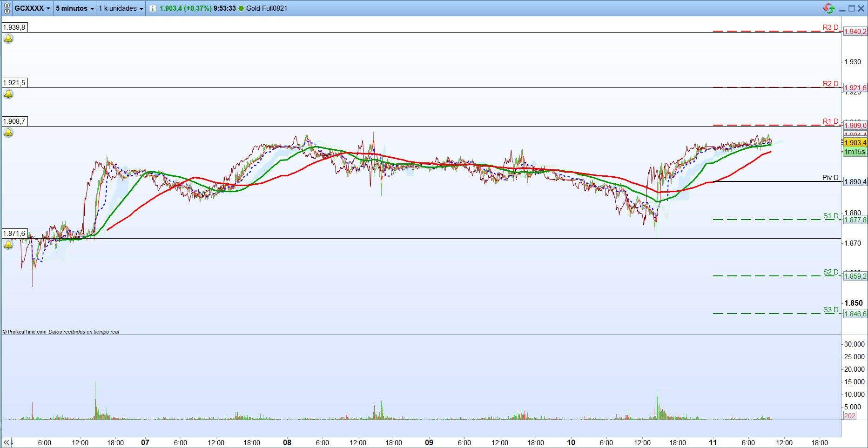Click the 1.859,2 price tag on axis
This screenshot has height=448, width=868.
click(855, 276)
